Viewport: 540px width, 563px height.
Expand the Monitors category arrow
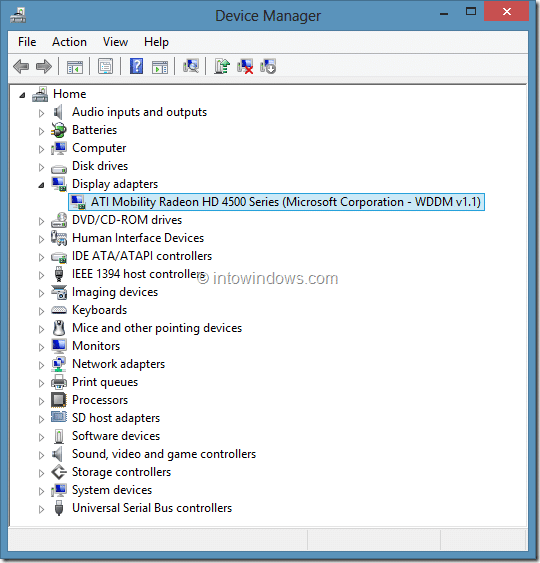coord(41,347)
